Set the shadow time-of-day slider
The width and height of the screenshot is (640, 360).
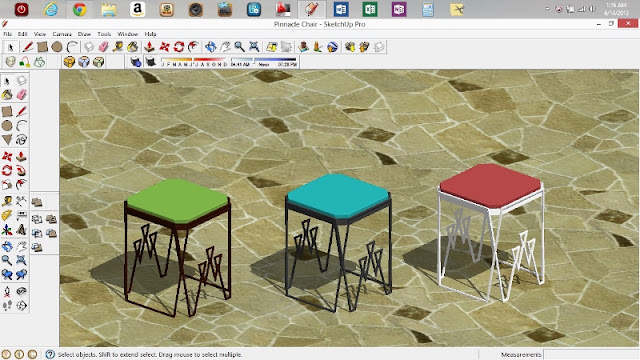264,62
